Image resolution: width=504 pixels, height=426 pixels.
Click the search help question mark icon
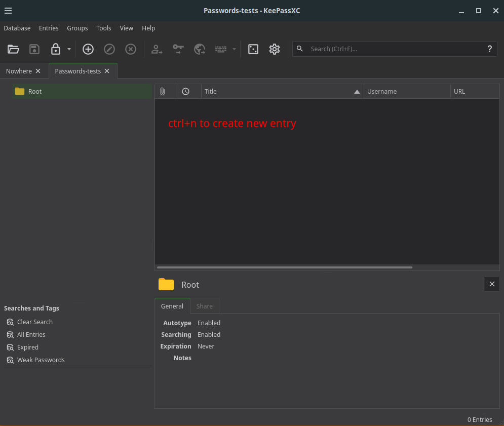point(489,49)
